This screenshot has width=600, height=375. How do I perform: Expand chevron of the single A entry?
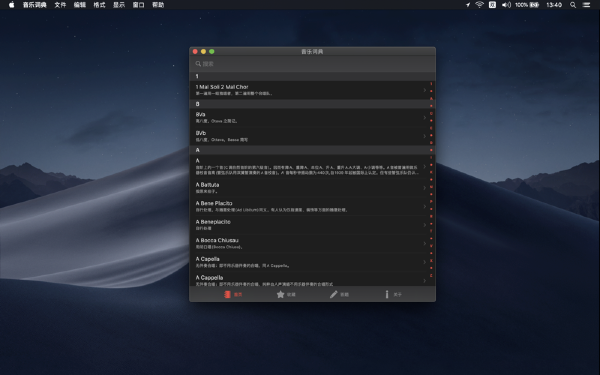click(x=424, y=166)
